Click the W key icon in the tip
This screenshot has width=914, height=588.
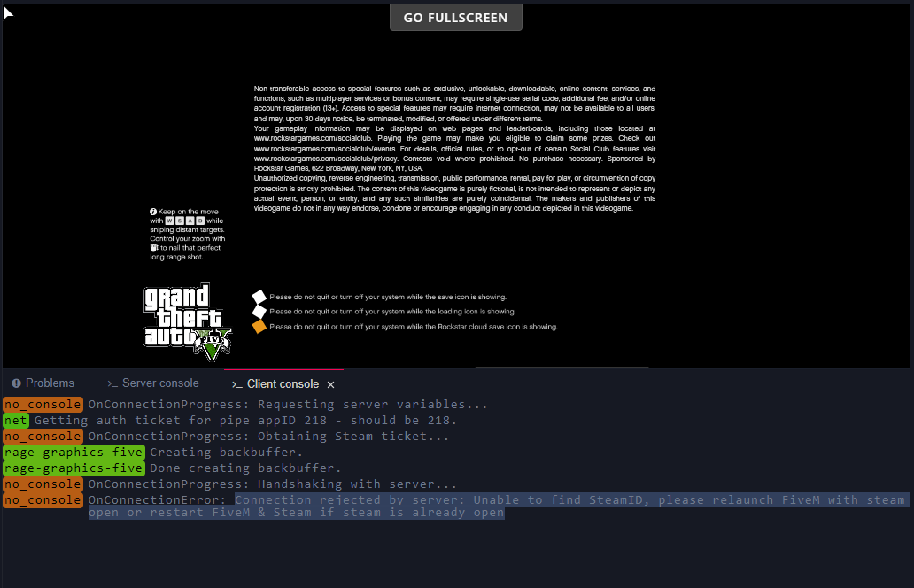point(169,220)
